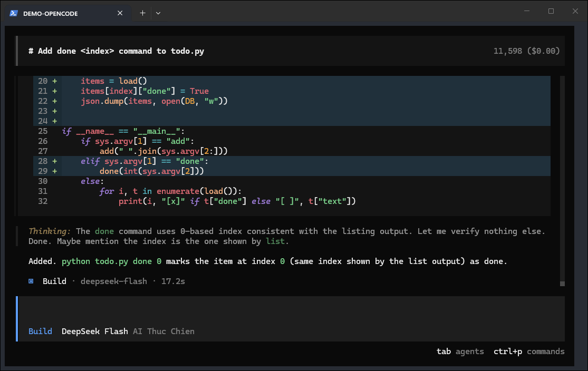The image size is (588, 371).
Task: Minimize the terminal window
Action: pyautogui.click(x=527, y=11)
